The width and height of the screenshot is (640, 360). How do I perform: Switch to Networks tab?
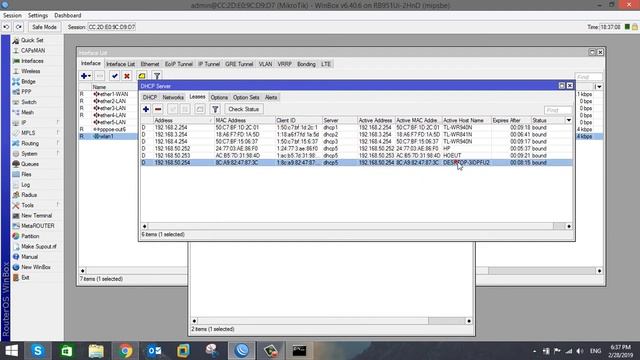coord(173,98)
